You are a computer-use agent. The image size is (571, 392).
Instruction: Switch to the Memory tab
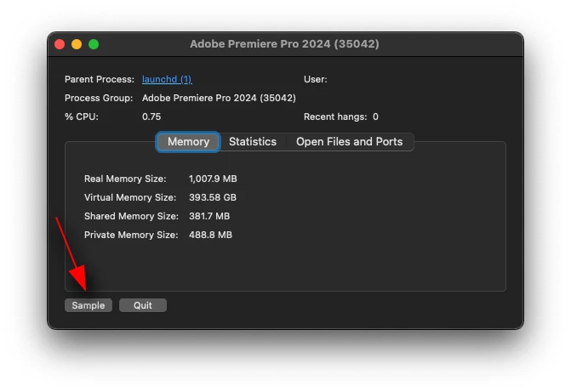[x=188, y=142]
